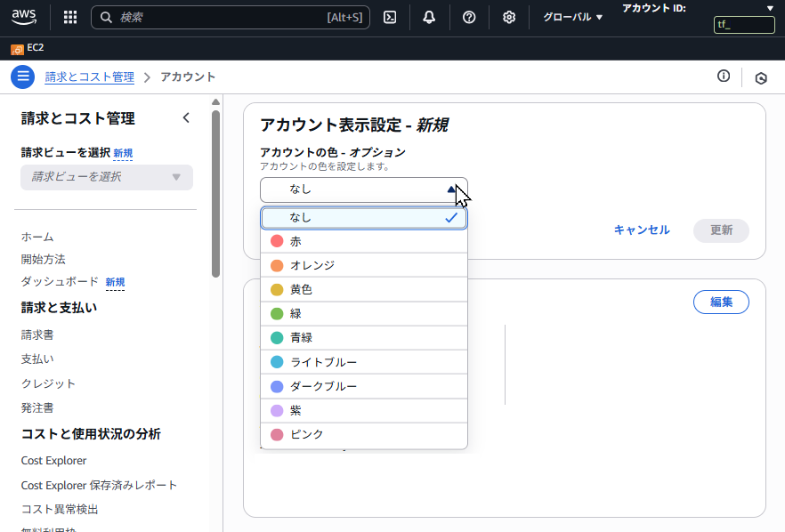Open the CloudShell terminal icon
This screenshot has height=532, width=785.
pos(389,16)
